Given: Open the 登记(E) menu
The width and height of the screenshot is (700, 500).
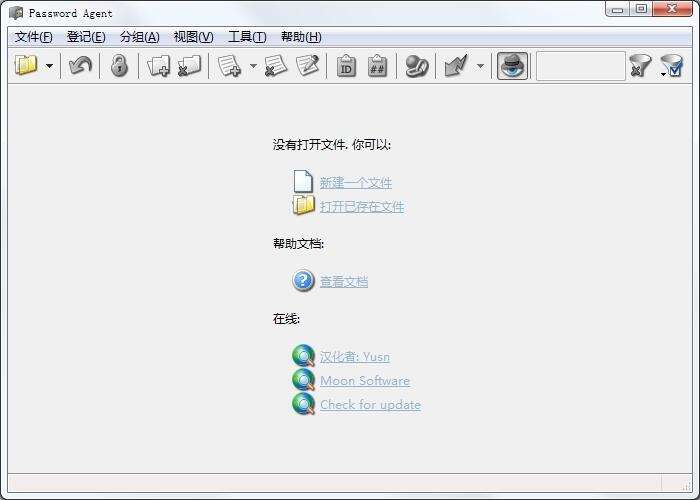Looking at the screenshot, I should (86, 37).
